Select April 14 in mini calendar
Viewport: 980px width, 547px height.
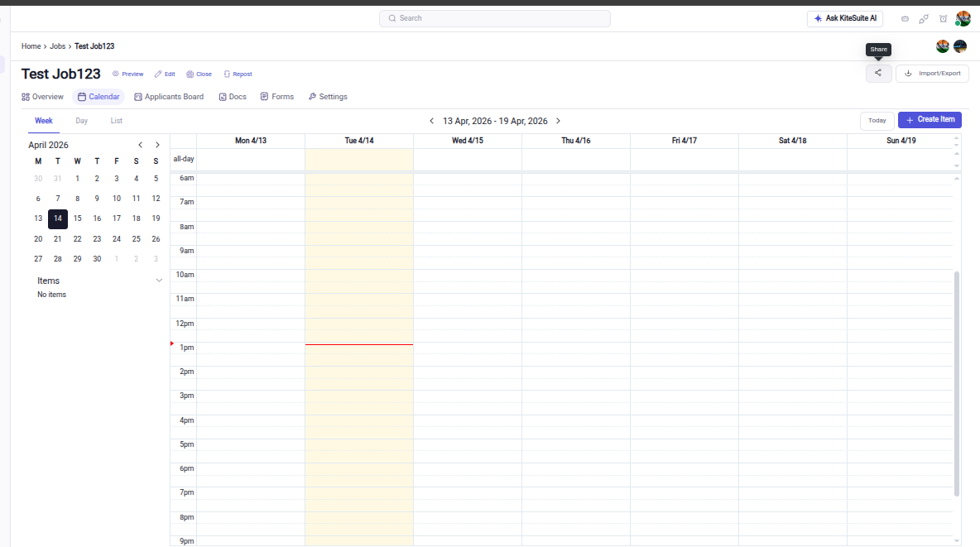(57, 218)
